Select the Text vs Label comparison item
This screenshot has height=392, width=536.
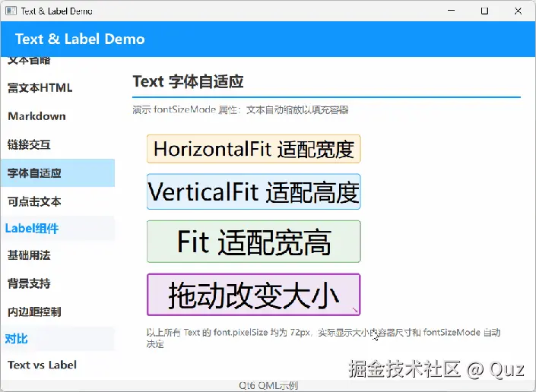point(58,365)
